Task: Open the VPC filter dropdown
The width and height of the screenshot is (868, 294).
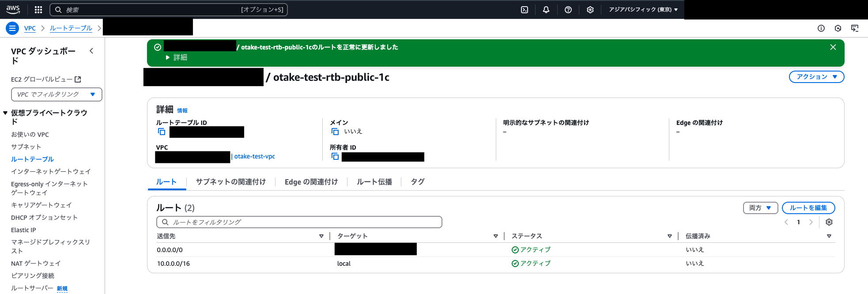Action: point(57,94)
